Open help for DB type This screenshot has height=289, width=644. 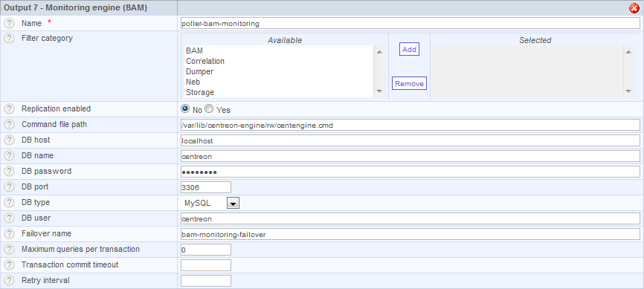(9, 203)
